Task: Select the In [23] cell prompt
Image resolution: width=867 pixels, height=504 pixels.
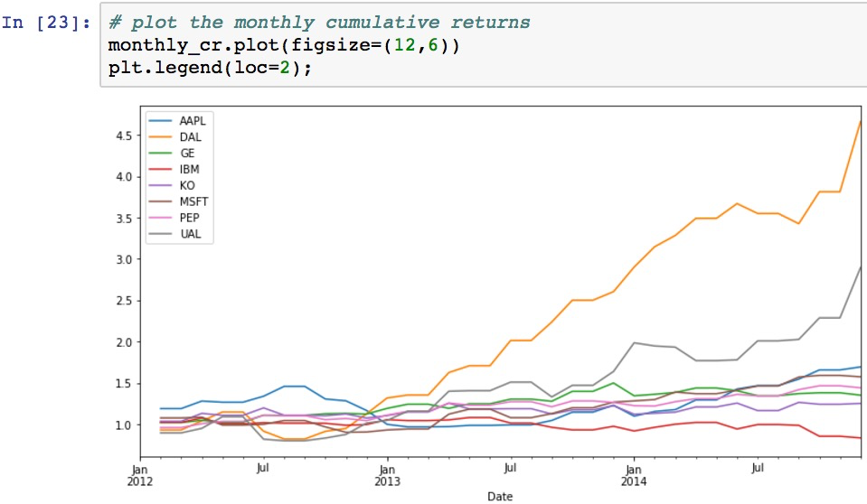Action: (x=47, y=23)
